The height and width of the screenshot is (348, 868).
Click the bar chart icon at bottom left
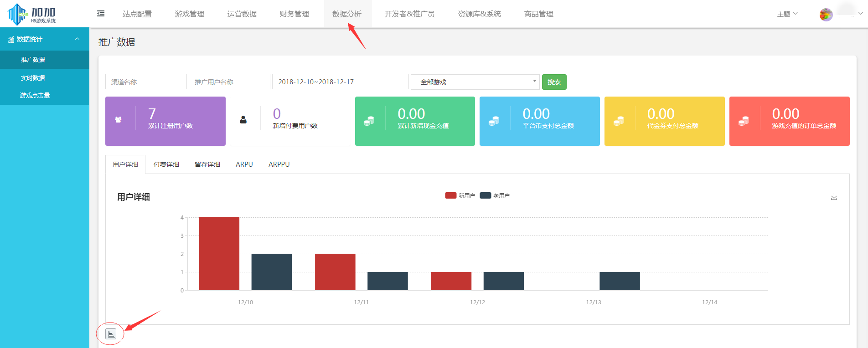[x=111, y=334]
